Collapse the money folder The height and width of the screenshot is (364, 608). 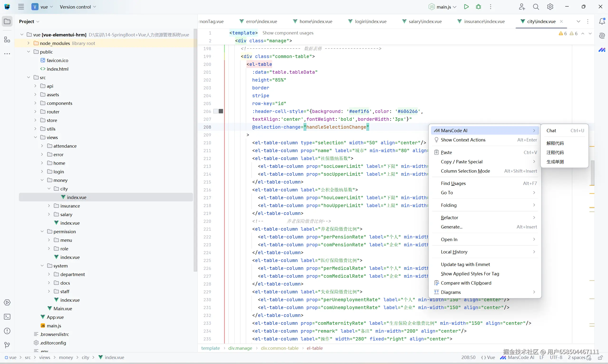click(42, 180)
